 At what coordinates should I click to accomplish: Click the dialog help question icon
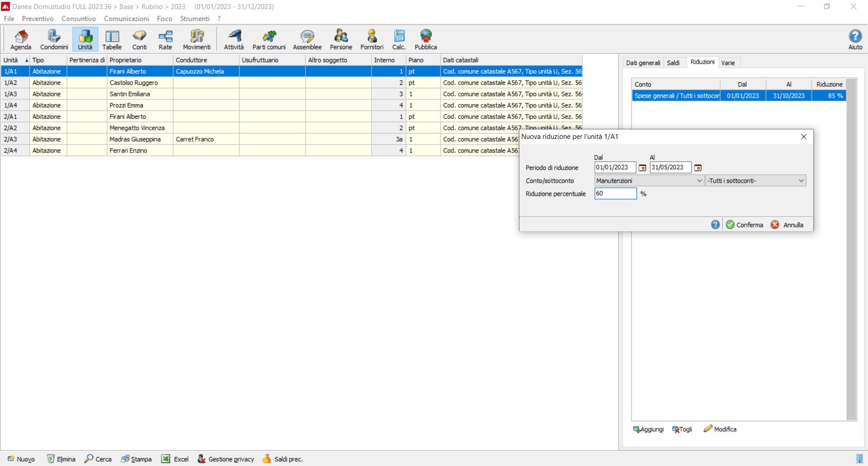(x=715, y=225)
